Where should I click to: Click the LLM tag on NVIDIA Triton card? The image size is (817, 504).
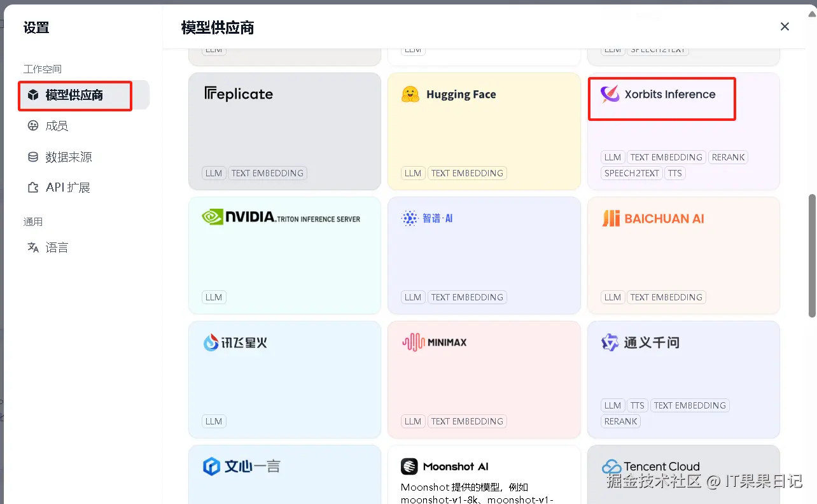point(214,297)
